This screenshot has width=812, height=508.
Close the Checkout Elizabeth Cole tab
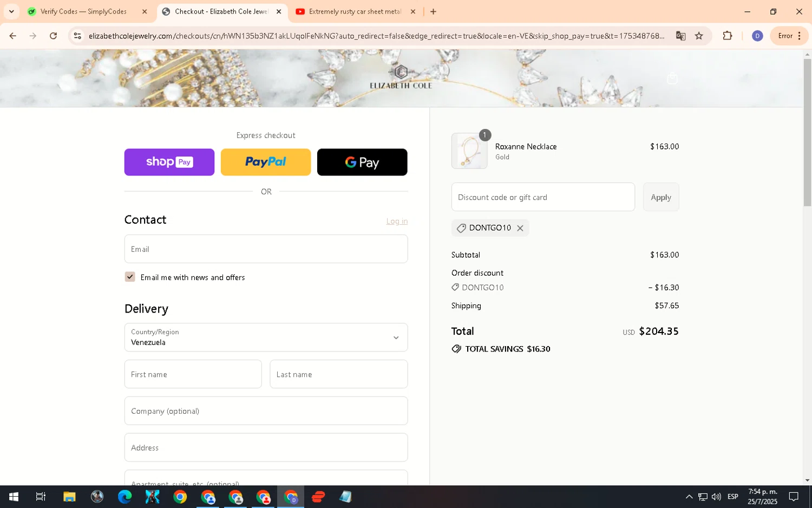point(279,11)
